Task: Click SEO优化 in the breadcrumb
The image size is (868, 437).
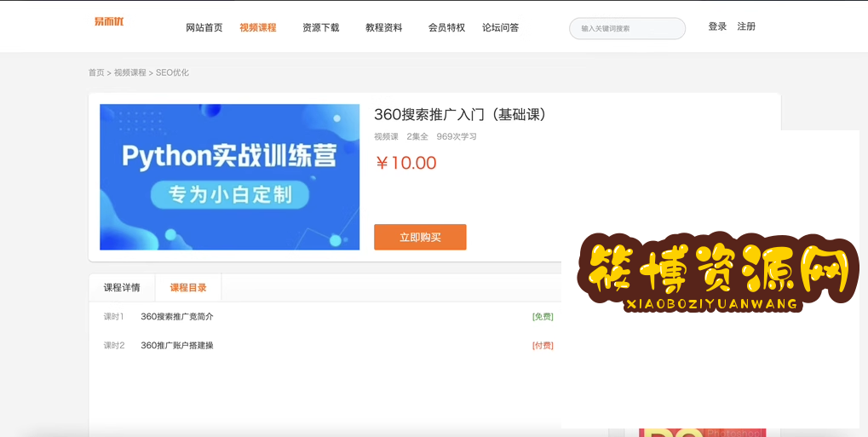Action: [x=172, y=72]
